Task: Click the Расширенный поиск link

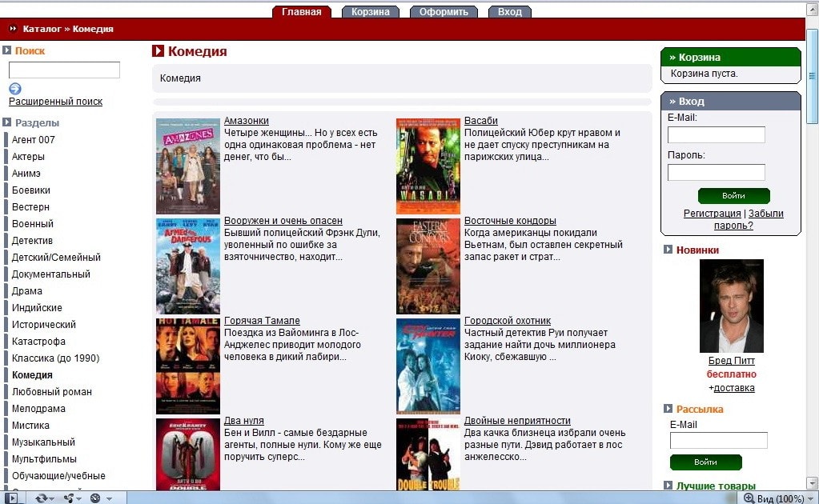Action: 55,102
